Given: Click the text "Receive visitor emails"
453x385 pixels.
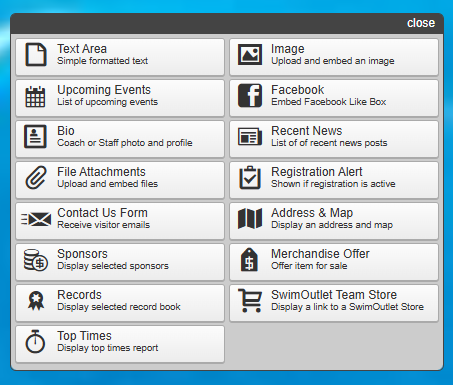Looking at the screenshot, I should point(104,225).
